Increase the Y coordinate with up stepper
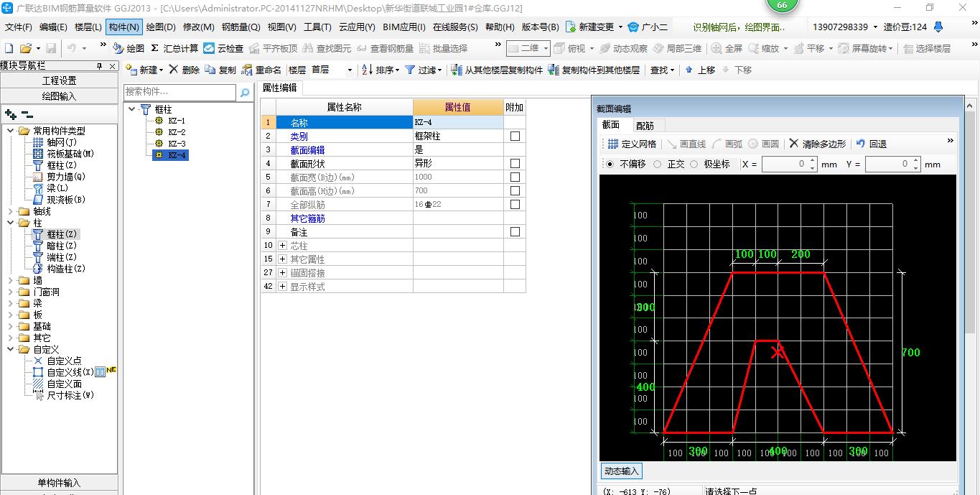Viewport: 980px width, 495px height. (x=916, y=161)
